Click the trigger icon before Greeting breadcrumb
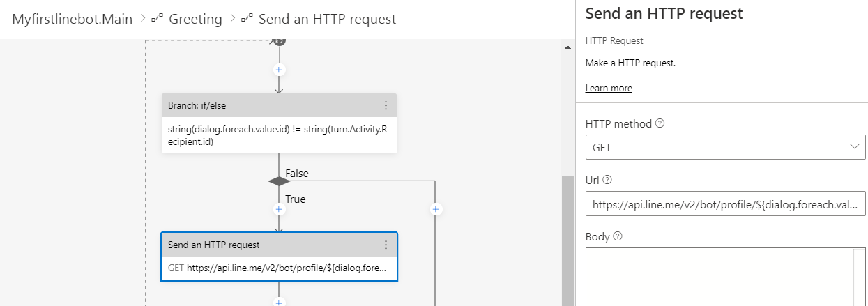Image resolution: width=868 pixels, height=306 pixels. pos(158,19)
